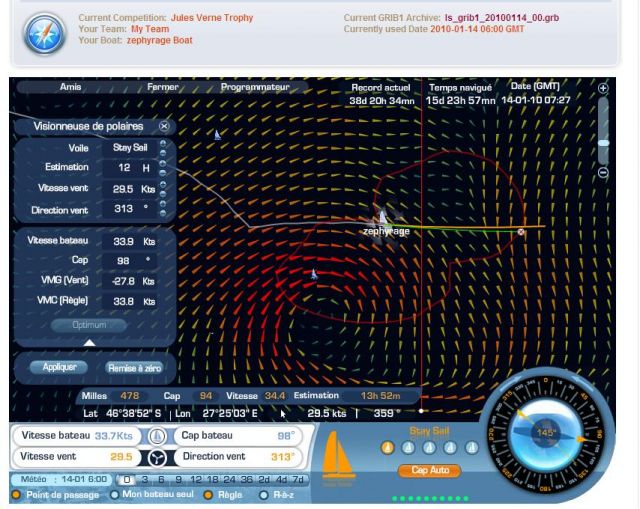Click the My Team text
The width and height of the screenshot is (640, 509).
[x=150, y=29]
